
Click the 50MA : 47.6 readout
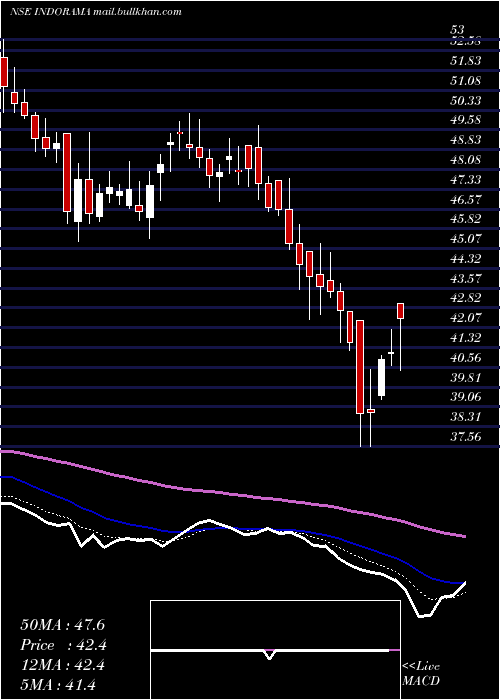62,625
